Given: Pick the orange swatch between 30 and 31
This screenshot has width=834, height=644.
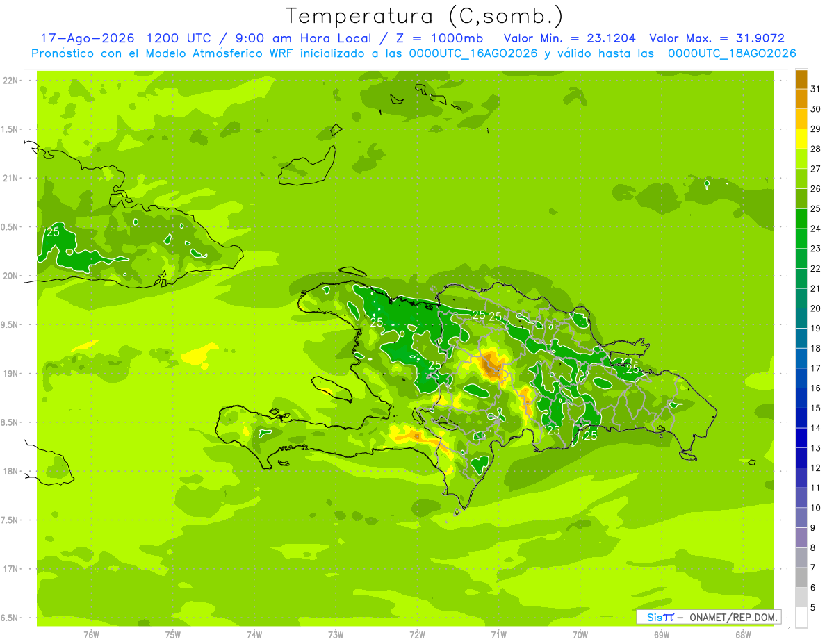Looking at the screenshot, I should tap(801, 99).
